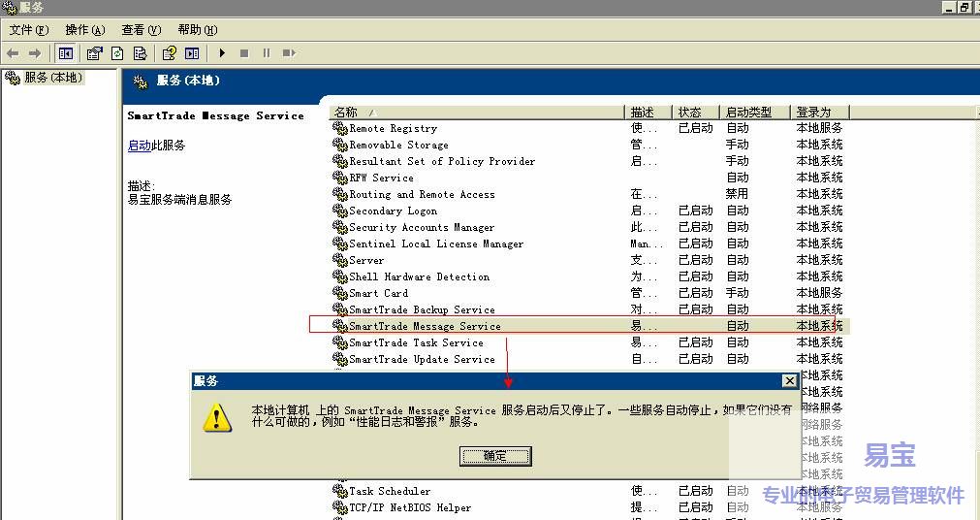Viewport: 980px width, 520px height.
Task: Click the Refresh toolbar icon
Action: coord(117,53)
